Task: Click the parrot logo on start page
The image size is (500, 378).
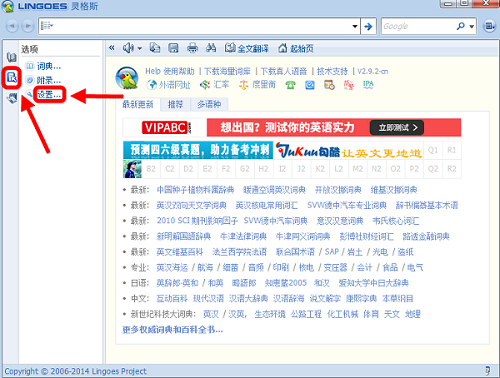Action: [x=127, y=78]
